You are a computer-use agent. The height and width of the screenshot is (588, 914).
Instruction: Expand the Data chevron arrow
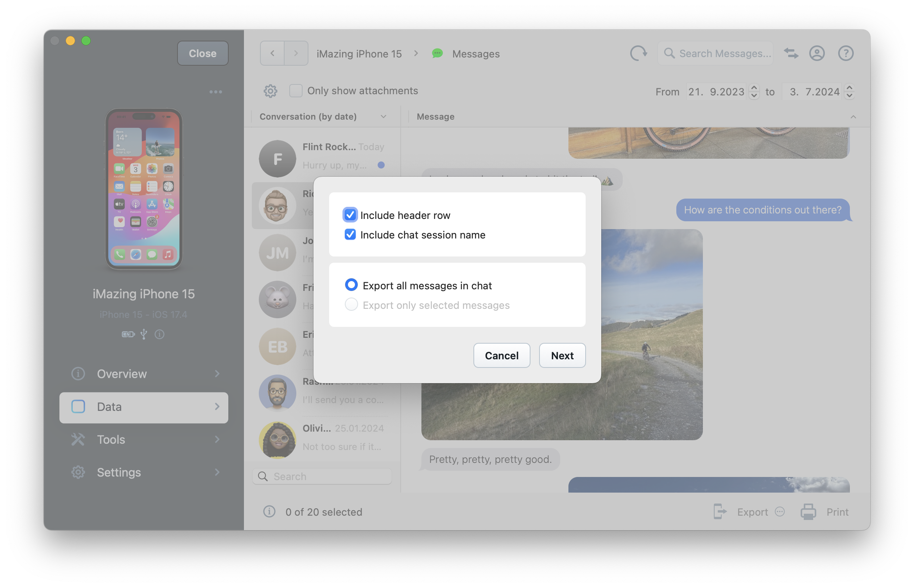pyautogui.click(x=217, y=407)
